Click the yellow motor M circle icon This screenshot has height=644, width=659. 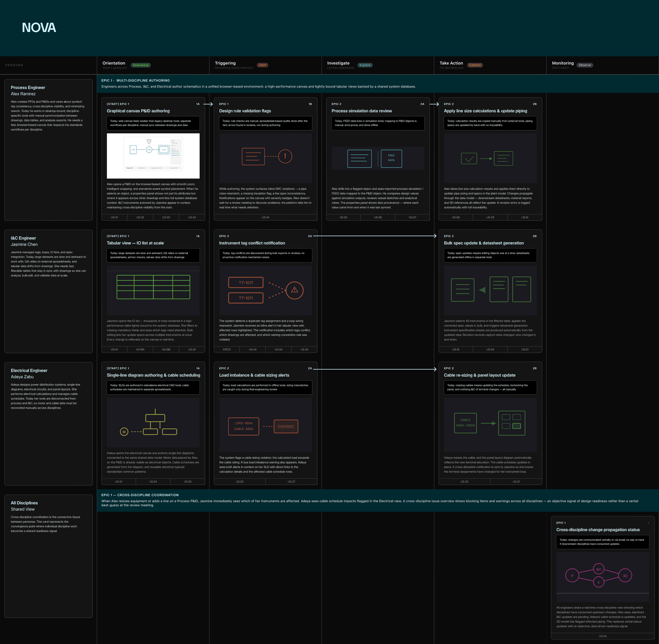tap(124, 432)
